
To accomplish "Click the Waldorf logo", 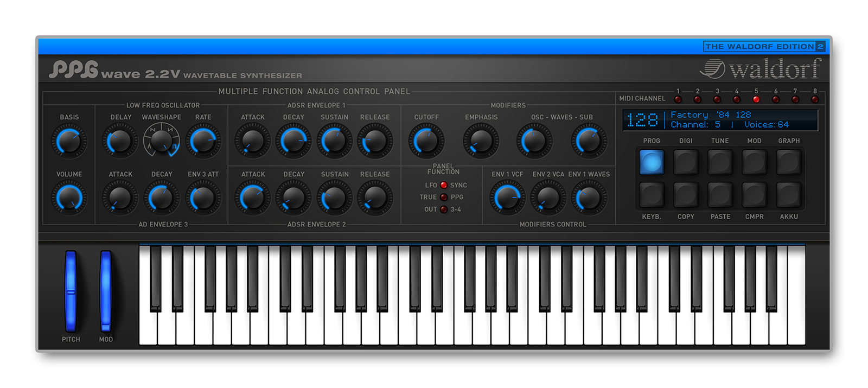I will (761, 69).
